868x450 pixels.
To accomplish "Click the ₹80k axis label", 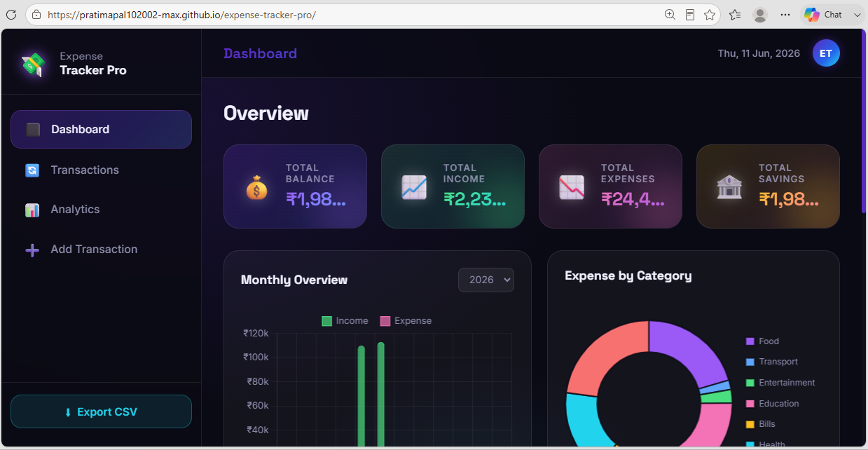I will click(257, 382).
